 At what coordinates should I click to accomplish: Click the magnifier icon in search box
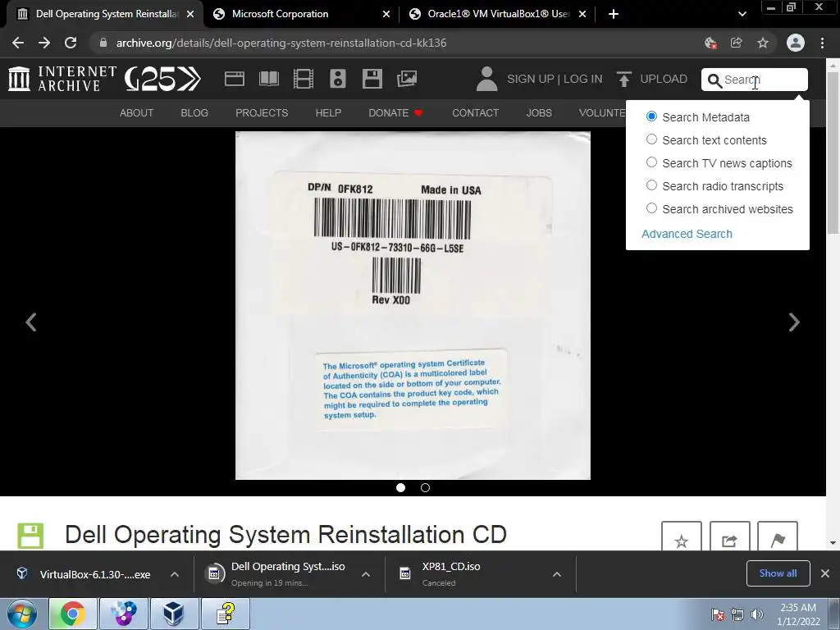(714, 80)
